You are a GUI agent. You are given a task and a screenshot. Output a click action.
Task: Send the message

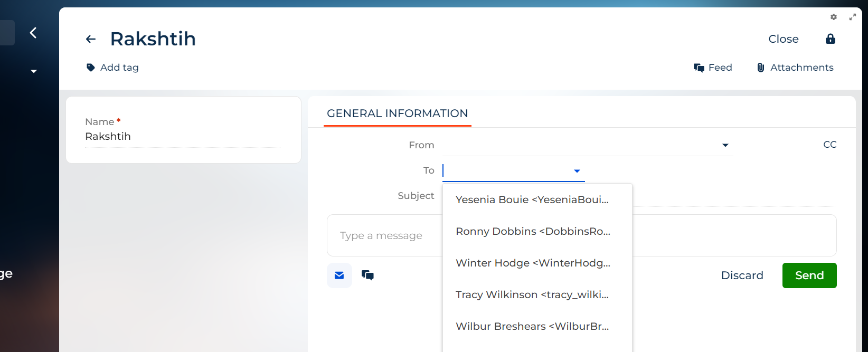[809, 275]
